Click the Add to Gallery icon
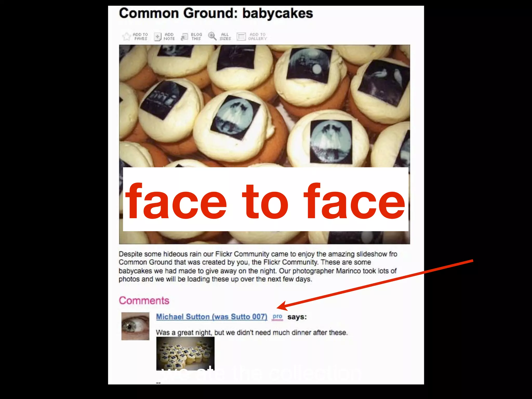Image resolution: width=532 pixels, height=399 pixels. (x=241, y=37)
